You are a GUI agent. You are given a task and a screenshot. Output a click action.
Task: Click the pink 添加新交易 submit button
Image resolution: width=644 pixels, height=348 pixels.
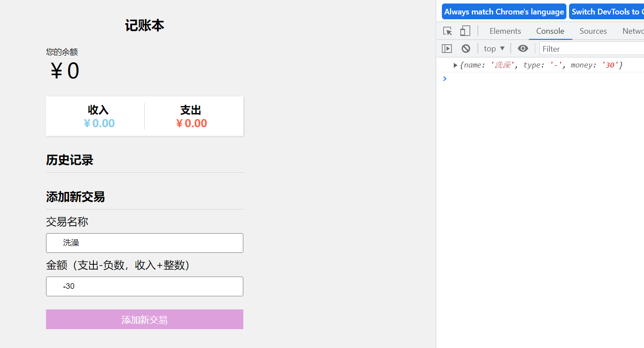tap(145, 320)
